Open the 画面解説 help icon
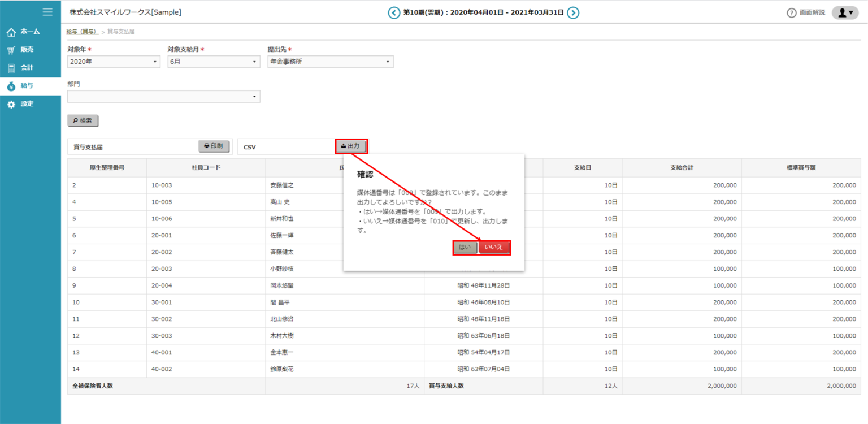 [792, 13]
